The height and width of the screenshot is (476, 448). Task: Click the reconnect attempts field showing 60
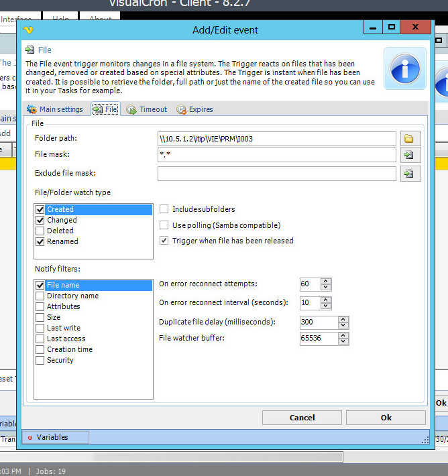[x=310, y=284]
